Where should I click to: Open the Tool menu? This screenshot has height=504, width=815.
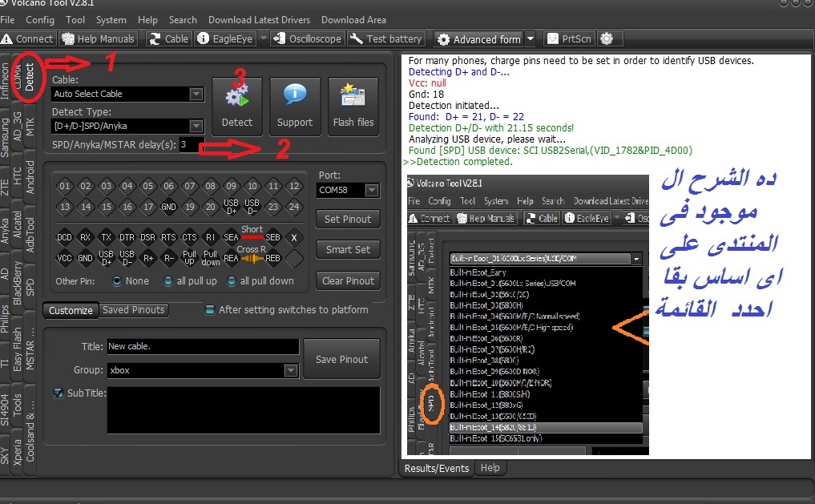click(75, 20)
